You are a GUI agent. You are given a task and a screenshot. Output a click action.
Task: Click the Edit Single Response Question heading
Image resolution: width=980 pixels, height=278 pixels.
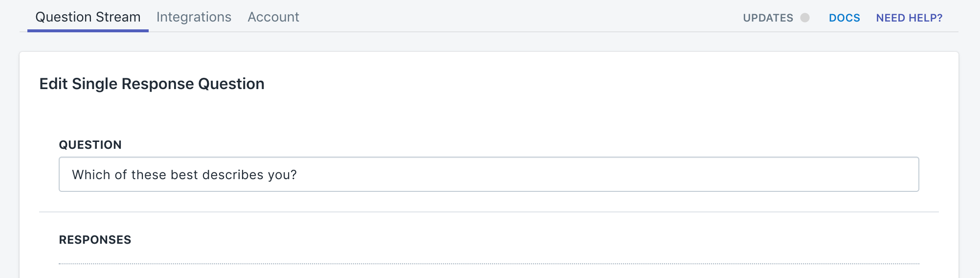click(x=152, y=84)
